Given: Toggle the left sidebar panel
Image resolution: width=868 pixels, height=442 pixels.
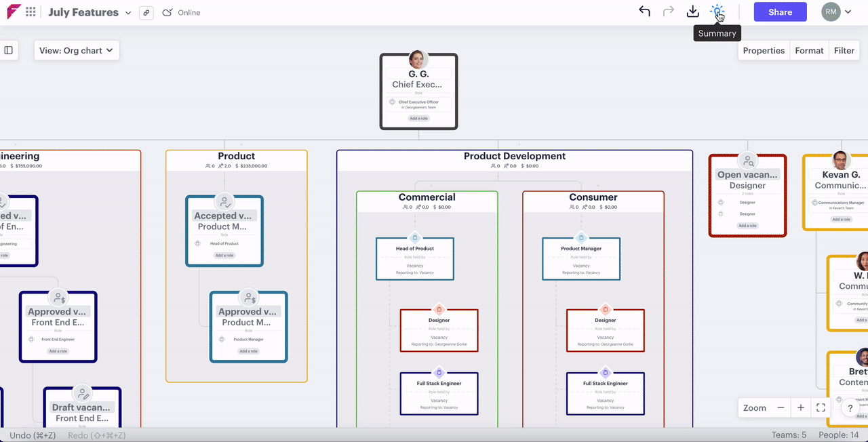Looking at the screenshot, I should coord(9,50).
